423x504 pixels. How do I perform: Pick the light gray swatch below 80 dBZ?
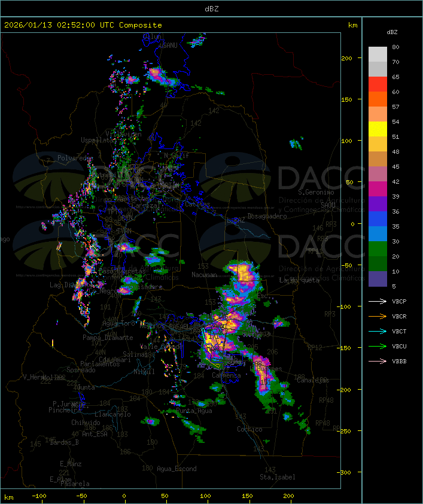click(378, 54)
